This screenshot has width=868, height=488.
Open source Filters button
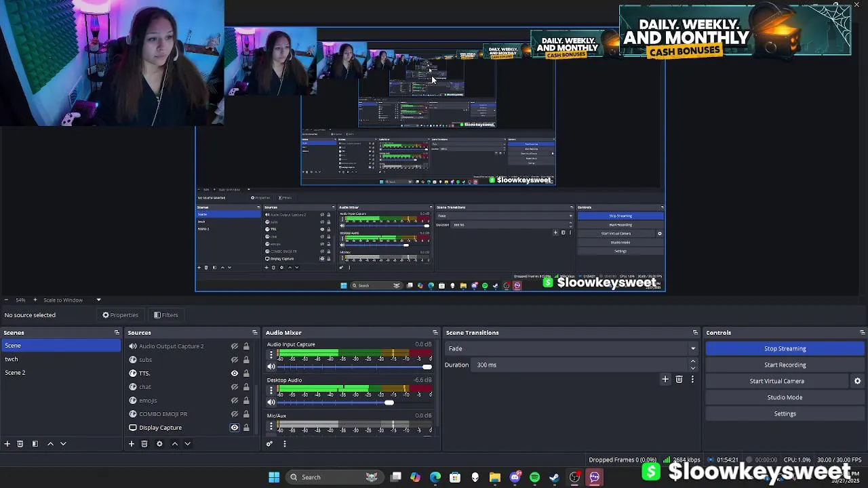click(x=166, y=315)
